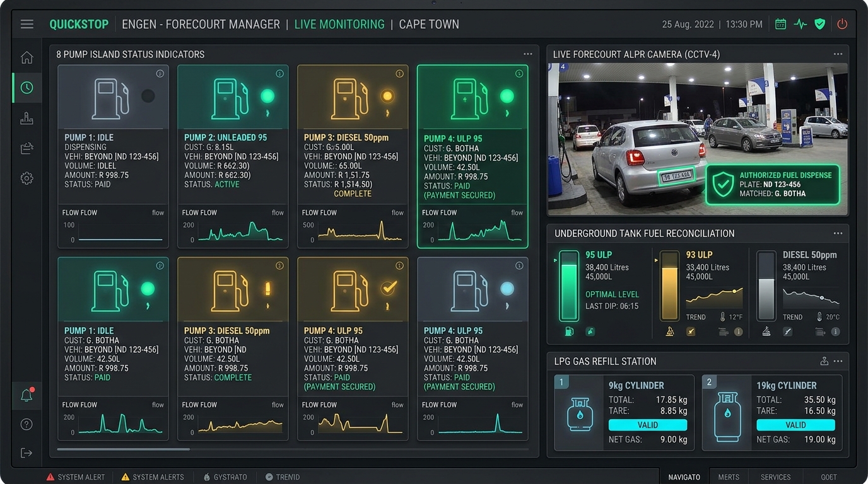Click the share icon in LPG Gas Refill header
The height and width of the screenshot is (484, 868).
[824, 361]
